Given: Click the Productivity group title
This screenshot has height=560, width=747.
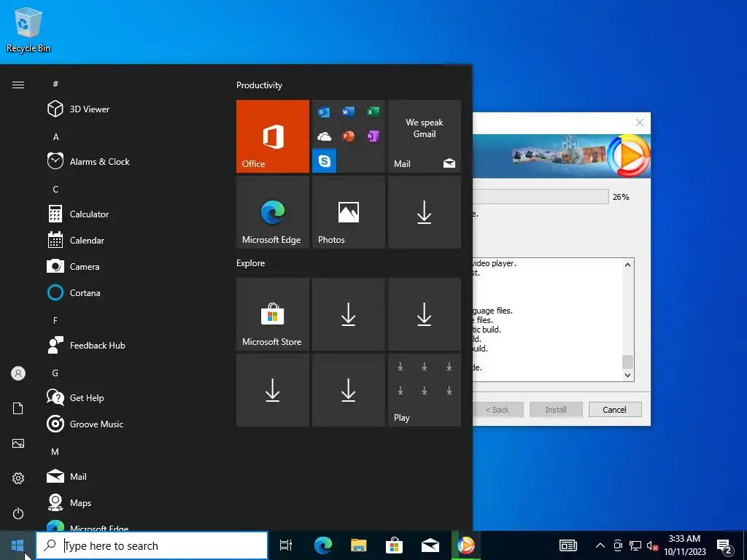Looking at the screenshot, I should (x=259, y=85).
